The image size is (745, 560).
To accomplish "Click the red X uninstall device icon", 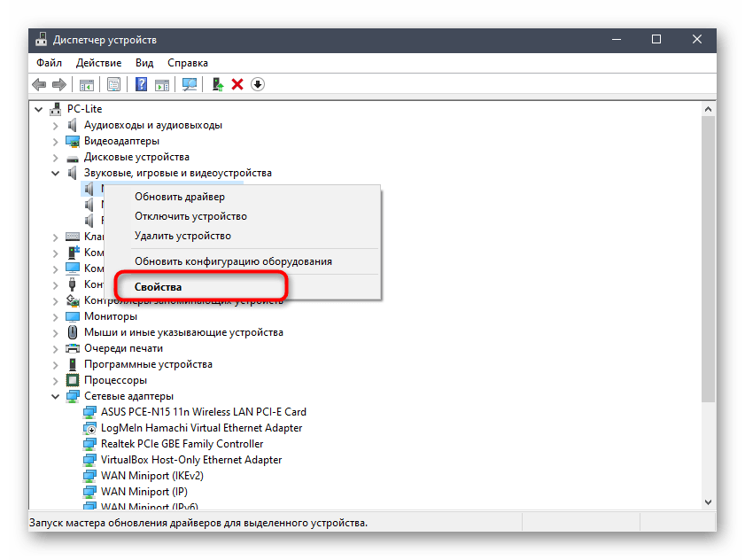I will coord(237,84).
